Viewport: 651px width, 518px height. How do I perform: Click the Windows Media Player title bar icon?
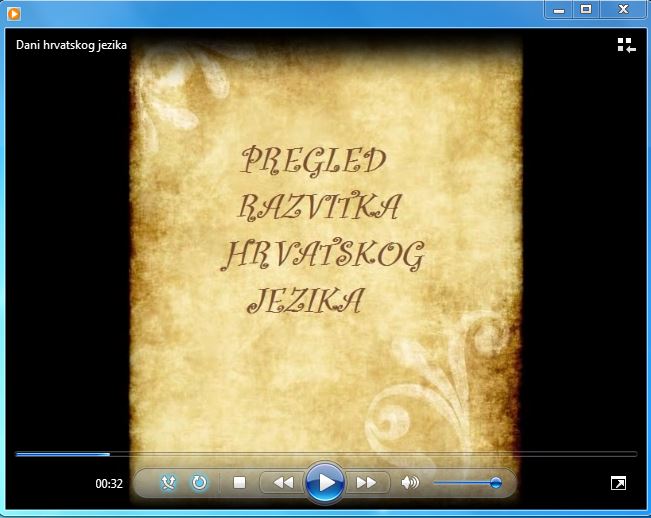[14, 14]
